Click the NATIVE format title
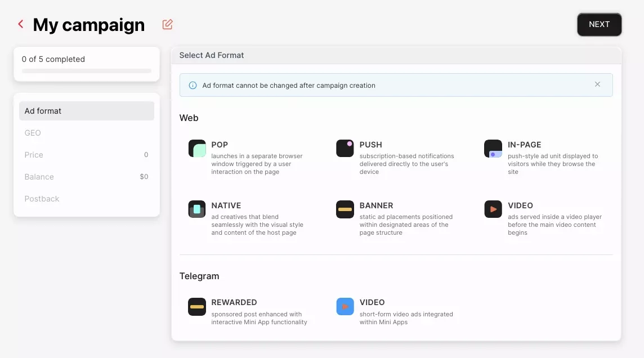Viewport: 644px width, 358px height. coord(226,205)
